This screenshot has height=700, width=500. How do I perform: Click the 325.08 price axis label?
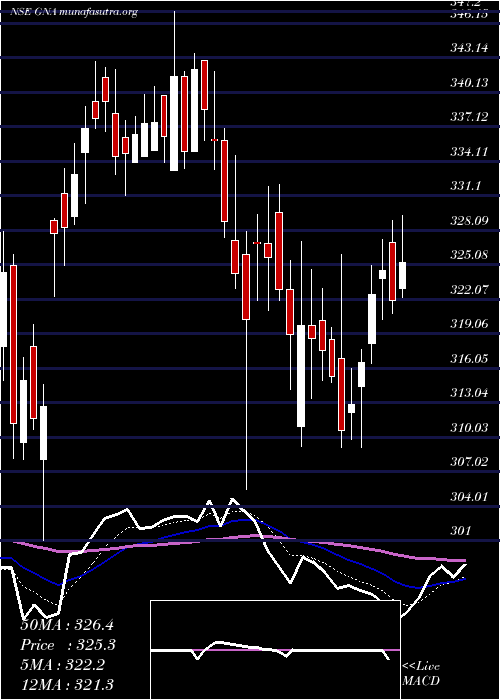tap(469, 255)
